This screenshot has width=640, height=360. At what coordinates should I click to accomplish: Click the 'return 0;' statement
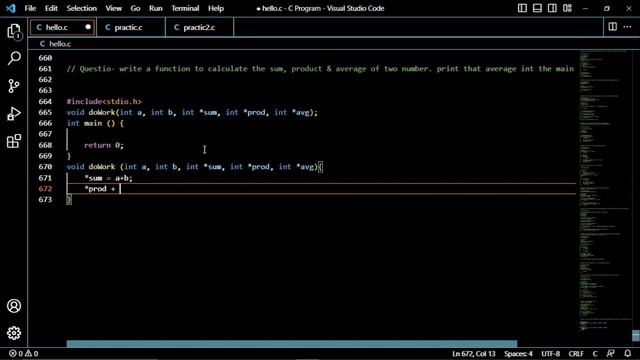(x=104, y=145)
